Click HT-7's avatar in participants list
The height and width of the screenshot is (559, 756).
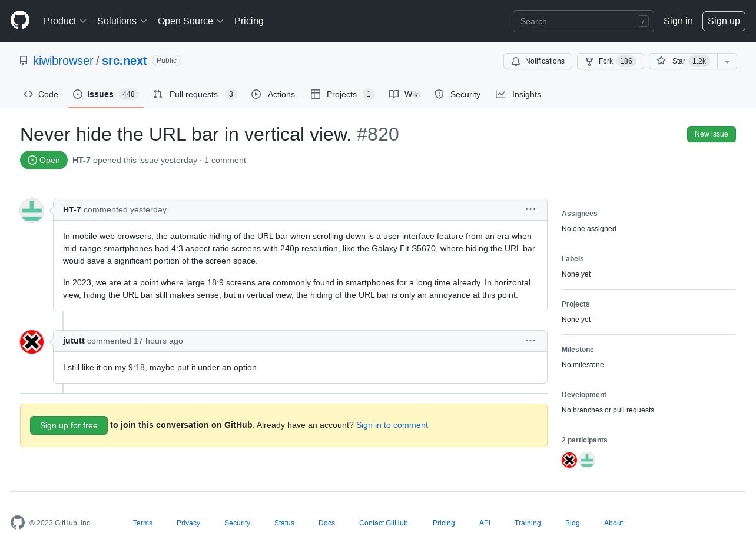click(x=587, y=460)
